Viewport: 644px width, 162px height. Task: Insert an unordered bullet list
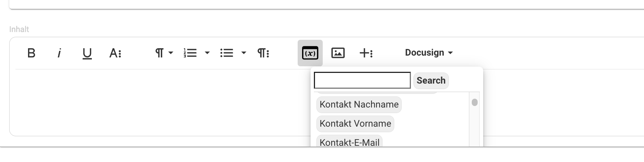(x=226, y=53)
